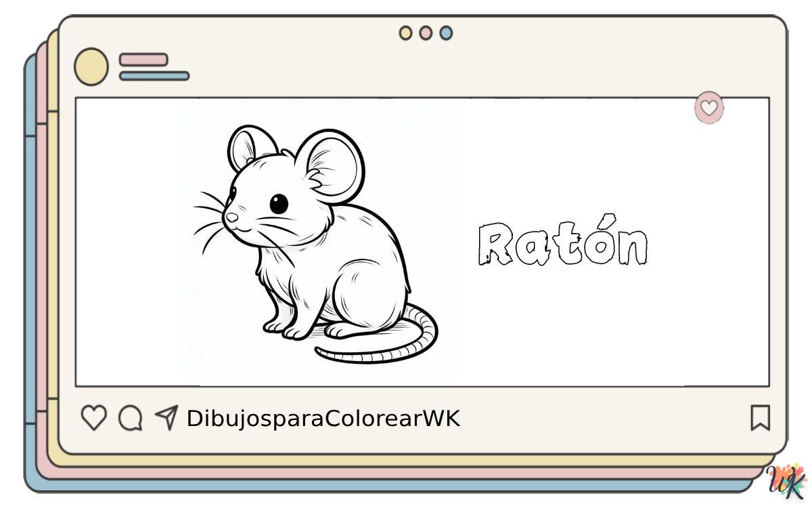Click the outlined Ratón title text

pos(562,243)
